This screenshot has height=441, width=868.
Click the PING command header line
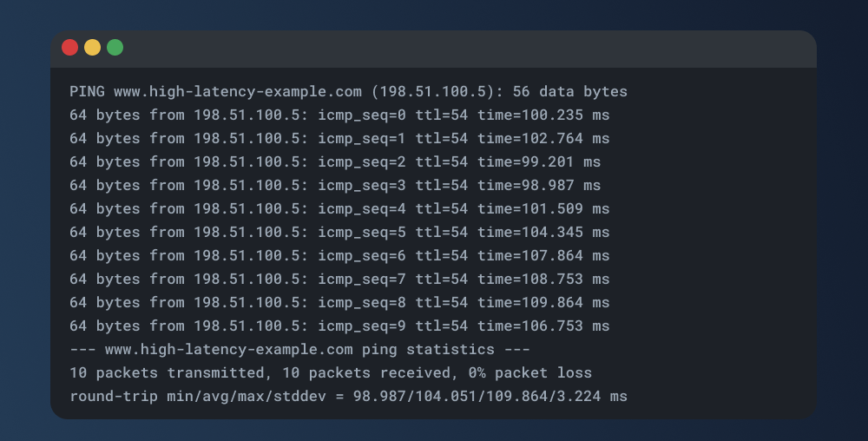[x=347, y=91]
